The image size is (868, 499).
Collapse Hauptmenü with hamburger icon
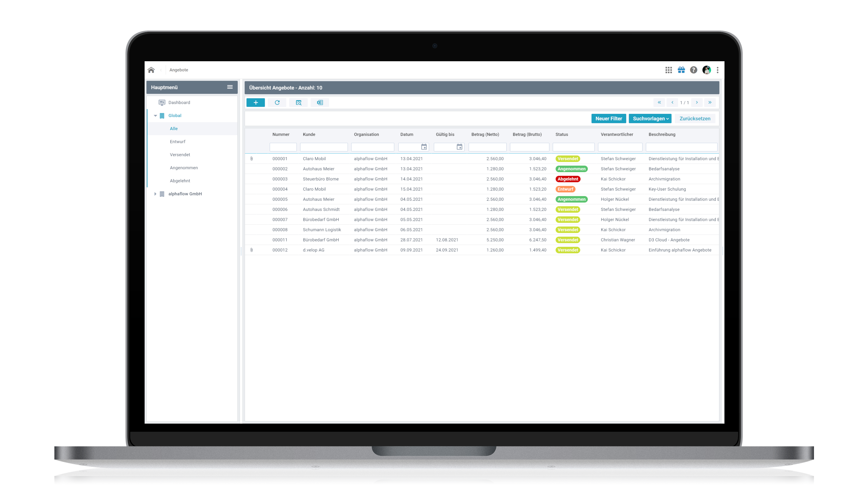pyautogui.click(x=230, y=87)
